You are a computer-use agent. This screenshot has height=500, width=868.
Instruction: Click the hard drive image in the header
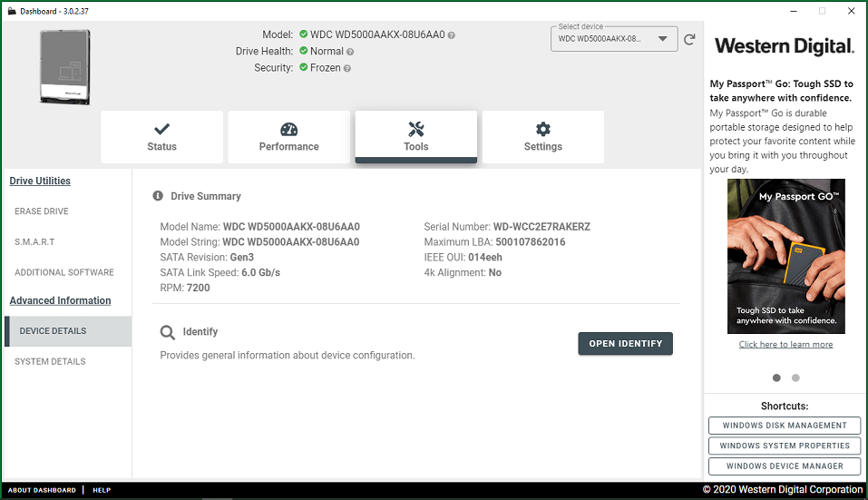(x=64, y=67)
